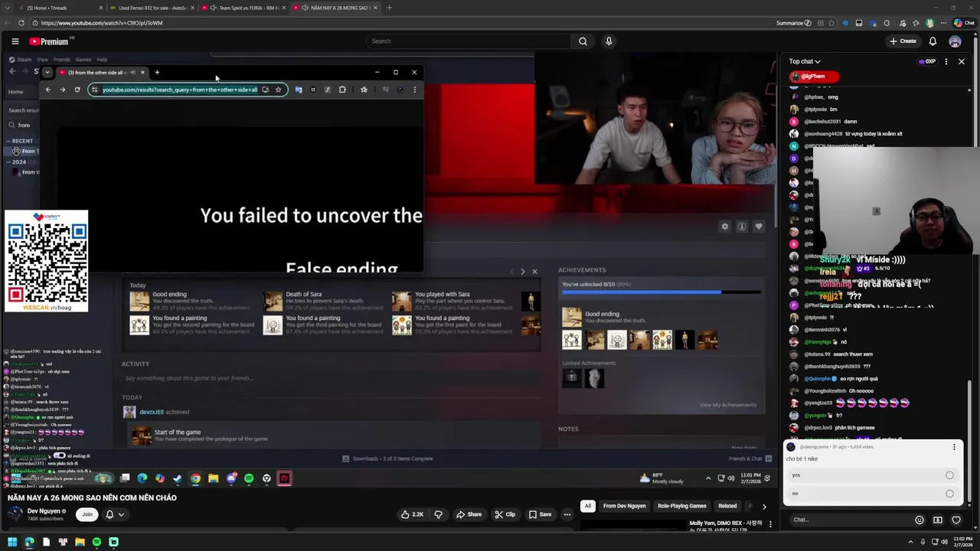Open the YouTube account avatar menu
The height and width of the screenshot is (551, 980).
click(955, 41)
